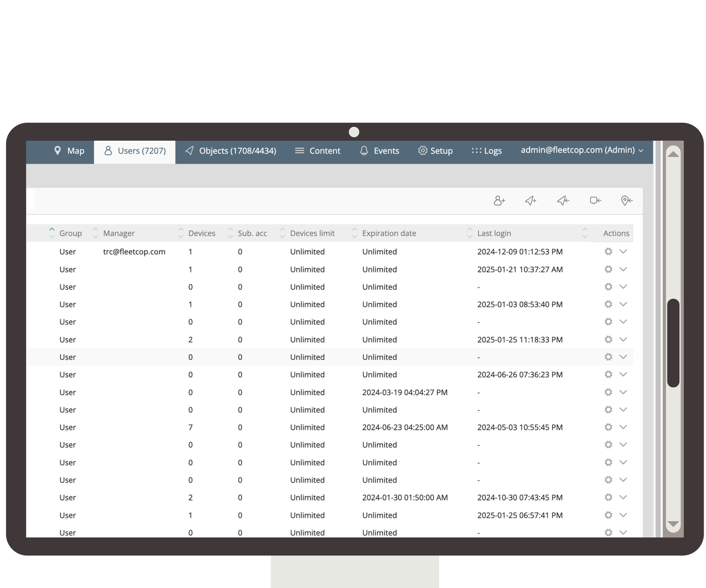The height and width of the screenshot is (588, 706).
Task: Click the speech bubble import icon
Action: (595, 201)
